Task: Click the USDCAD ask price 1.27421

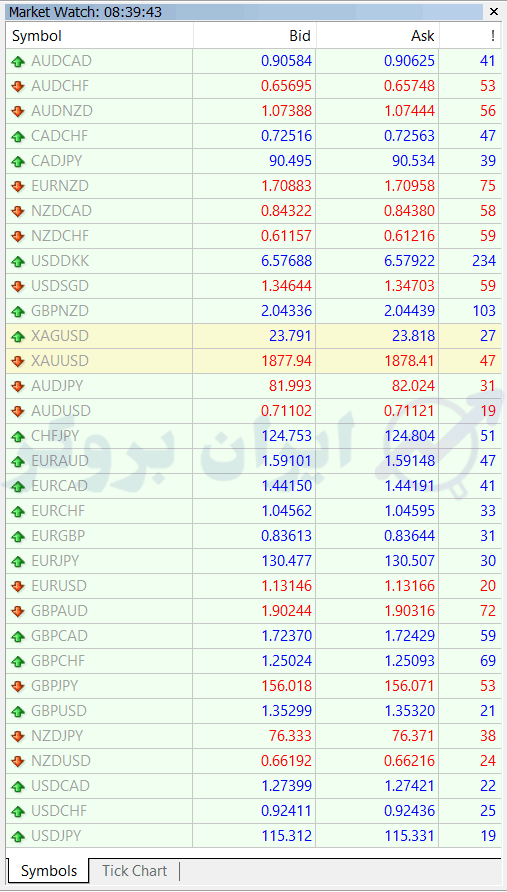Action: tap(410, 786)
